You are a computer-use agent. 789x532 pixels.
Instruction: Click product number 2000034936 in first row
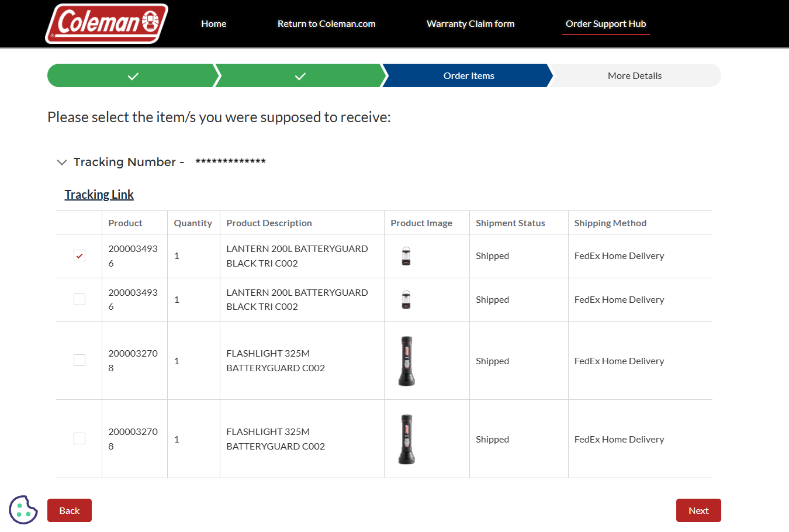[x=133, y=256]
